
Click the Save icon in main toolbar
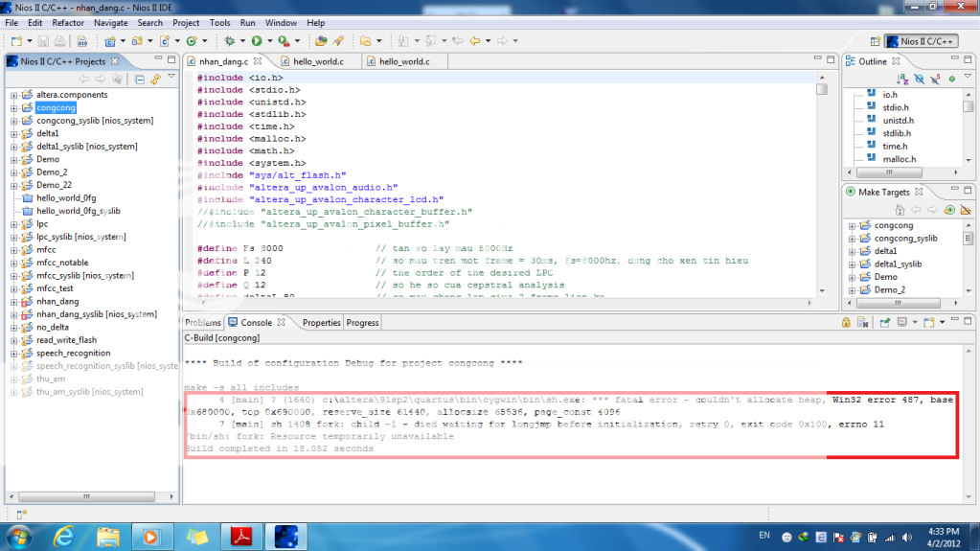(43, 41)
